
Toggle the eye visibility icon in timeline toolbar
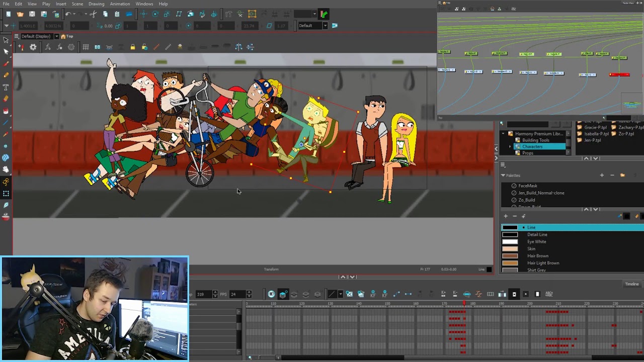271,294
